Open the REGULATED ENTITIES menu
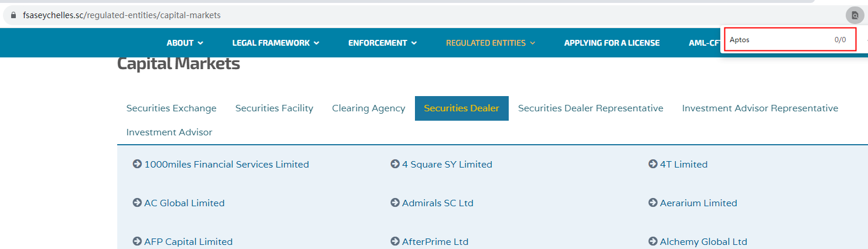This screenshot has width=868, height=249. pyautogui.click(x=491, y=43)
